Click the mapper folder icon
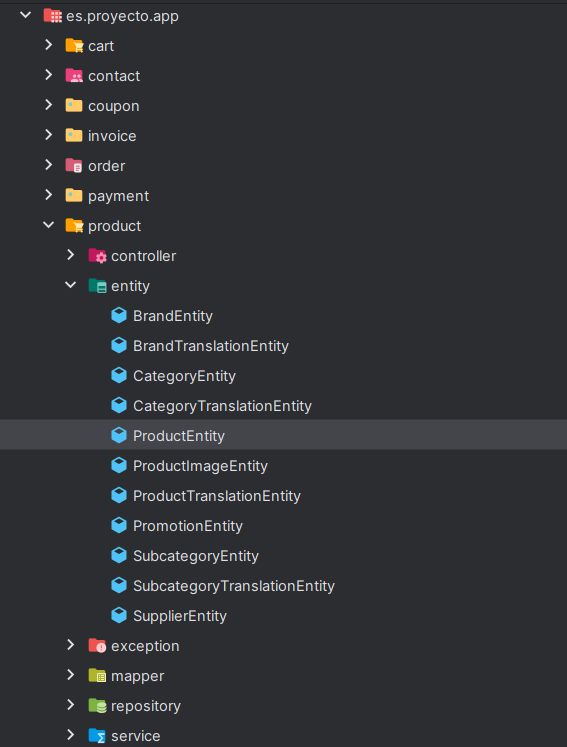Image resolution: width=567 pixels, height=747 pixels. (98, 676)
